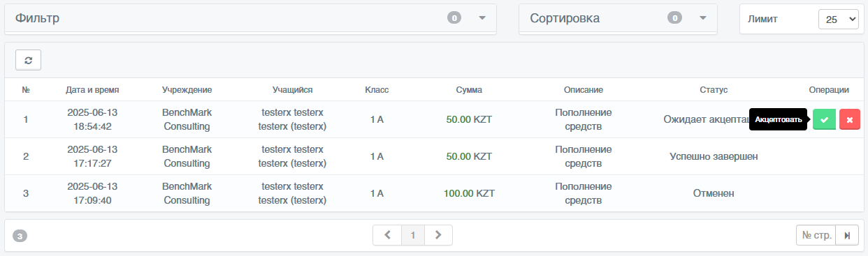The height and width of the screenshot is (256, 868).
Task: Click the Ожидает акцепта status cell
Action: [706, 119]
